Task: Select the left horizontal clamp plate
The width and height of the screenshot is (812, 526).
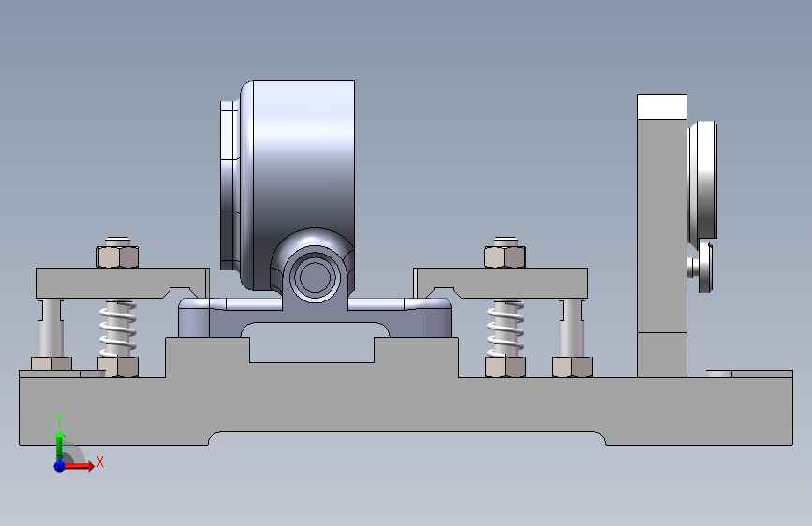Action: [122, 283]
